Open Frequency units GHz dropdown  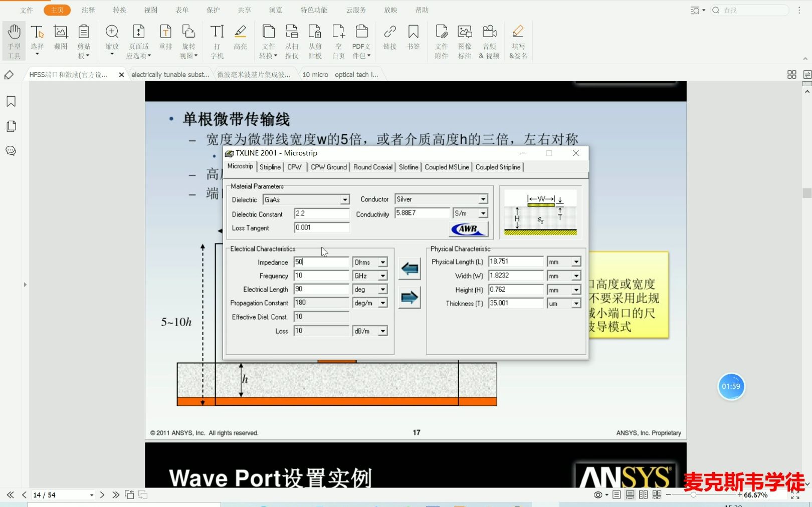click(x=382, y=276)
